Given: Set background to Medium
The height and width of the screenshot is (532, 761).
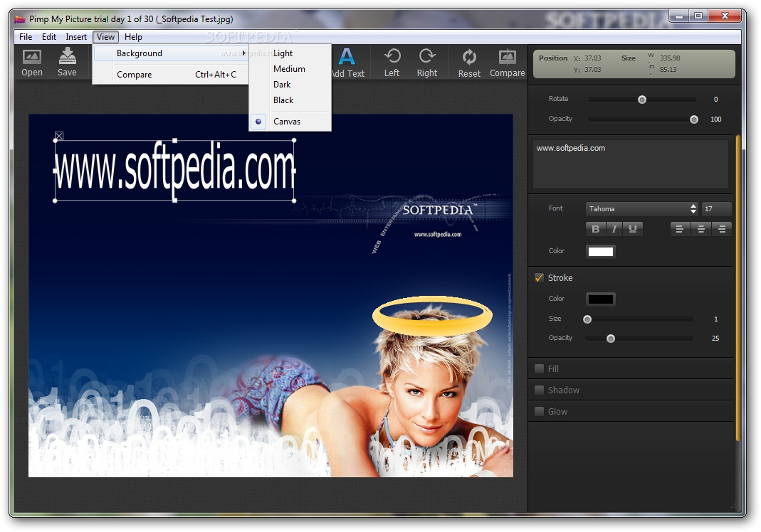Looking at the screenshot, I should pos(290,69).
